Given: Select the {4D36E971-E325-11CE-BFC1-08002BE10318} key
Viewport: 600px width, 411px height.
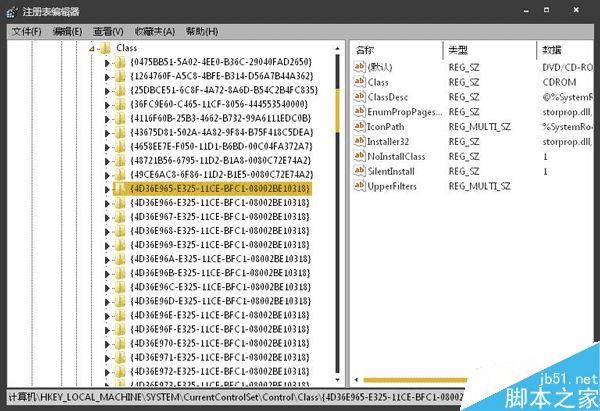Looking at the screenshot, I should (220, 358).
